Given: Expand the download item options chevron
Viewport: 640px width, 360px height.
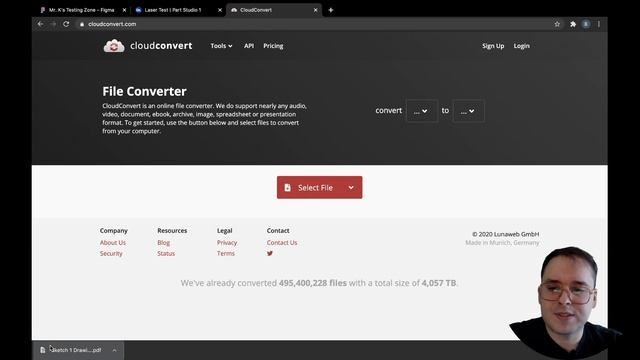Looking at the screenshot, I should pos(114,350).
